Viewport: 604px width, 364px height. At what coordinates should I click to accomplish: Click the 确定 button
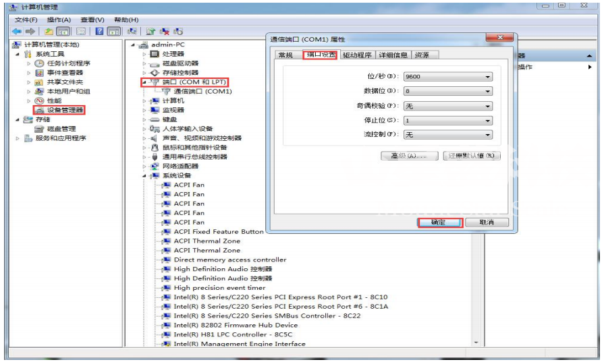pos(439,222)
